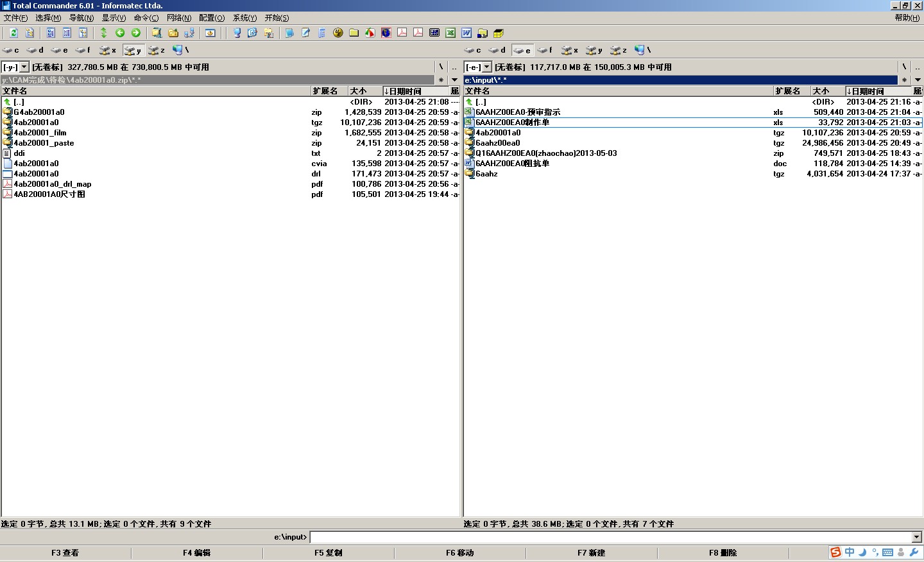Open the Word toolbar shortcut icon
924x562 pixels.
click(466, 33)
